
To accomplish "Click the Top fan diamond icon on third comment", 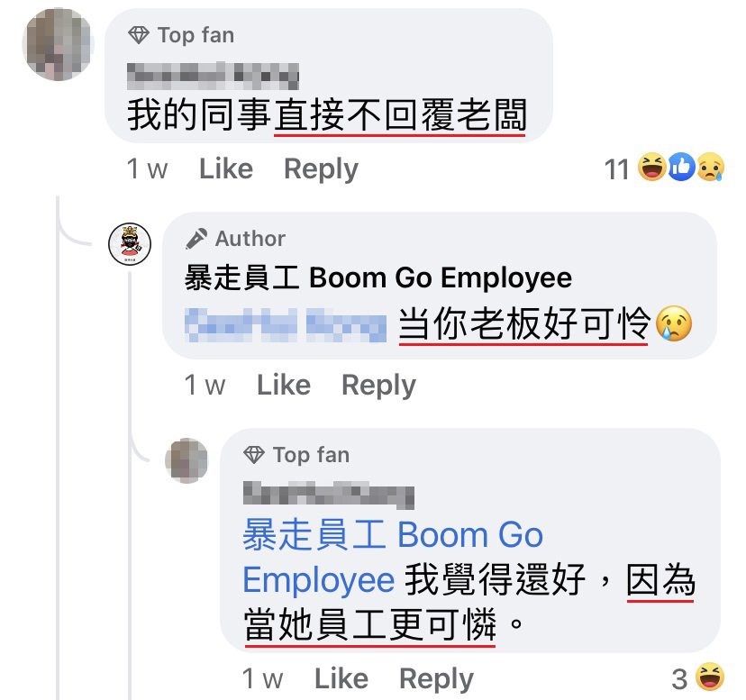I will point(253,455).
